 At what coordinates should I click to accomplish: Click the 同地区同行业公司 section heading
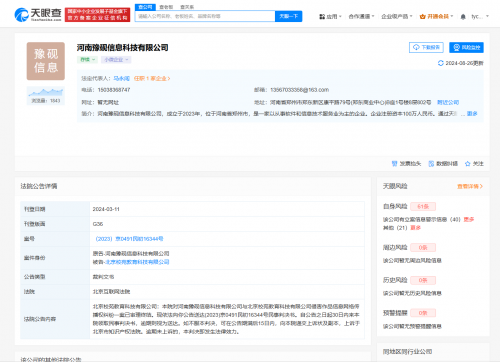(407, 352)
